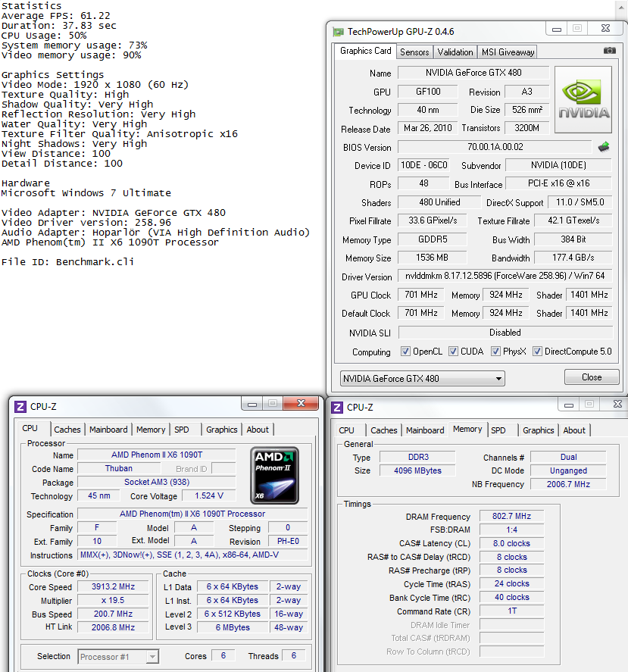Open About tab in left CPU-Z window
Screen dimensions: 628x672
pos(258,430)
